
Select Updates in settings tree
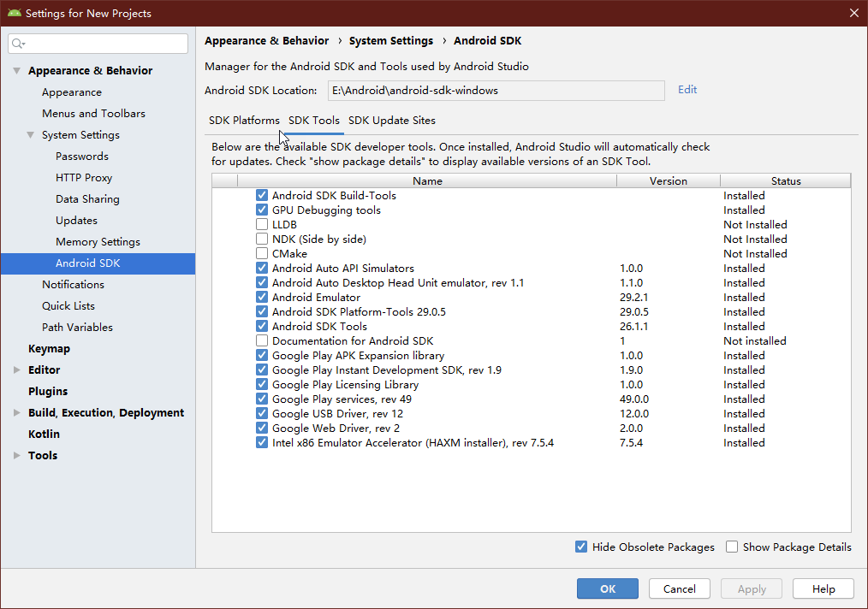(x=76, y=220)
